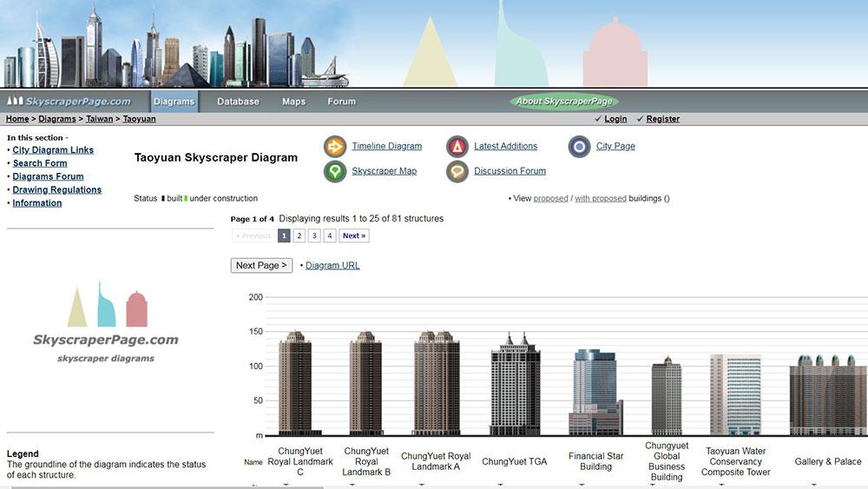This screenshot has height=489, width=868.
Task: Click the Taoyuan Water Conservancy Composite Tower drawing
Action: tap(736, 395)
